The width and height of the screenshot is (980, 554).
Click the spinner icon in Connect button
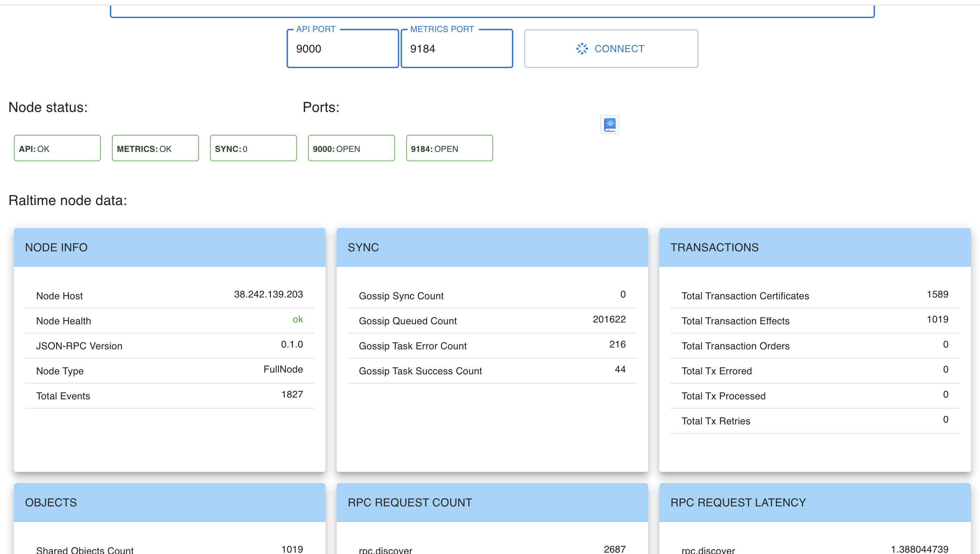582,49
